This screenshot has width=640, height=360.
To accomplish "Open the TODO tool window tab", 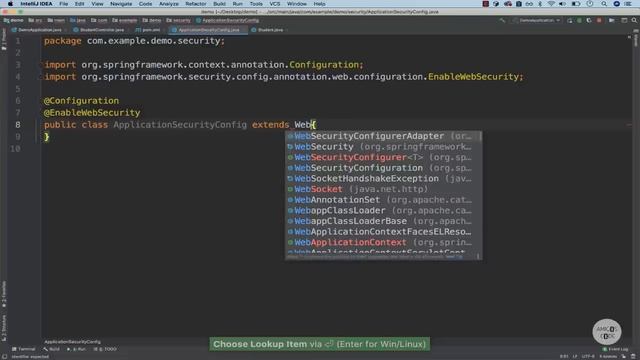I will point(105,349).
